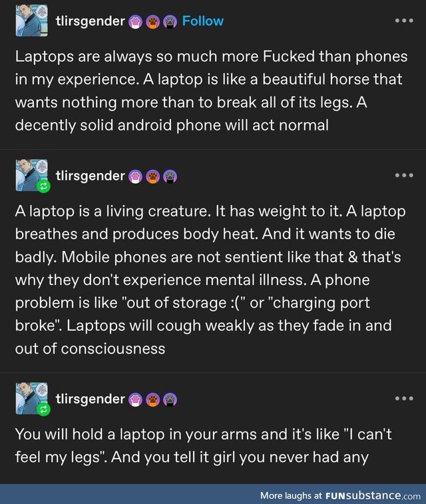Click the black paw badge on second post

(170, 176)
